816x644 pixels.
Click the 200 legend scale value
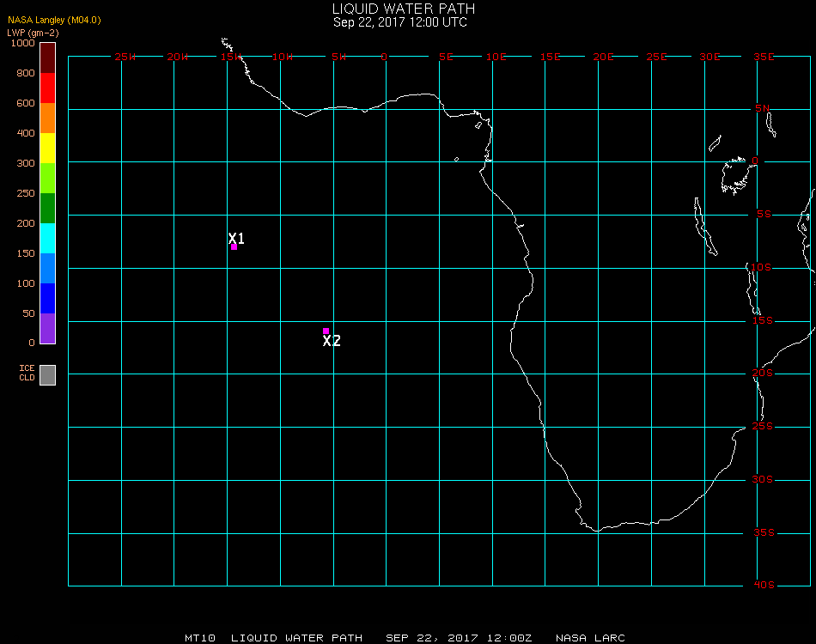click(x=26, y=223)
